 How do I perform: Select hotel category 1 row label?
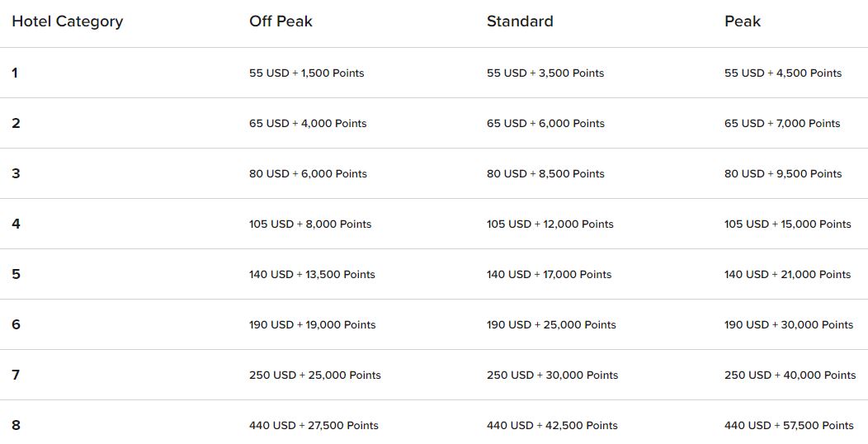pos(15,73)
